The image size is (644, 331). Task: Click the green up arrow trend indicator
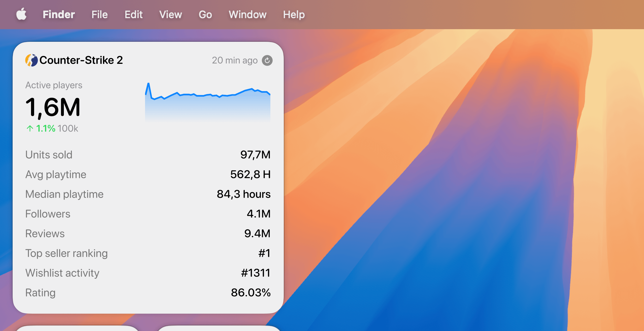click(30, 128)
